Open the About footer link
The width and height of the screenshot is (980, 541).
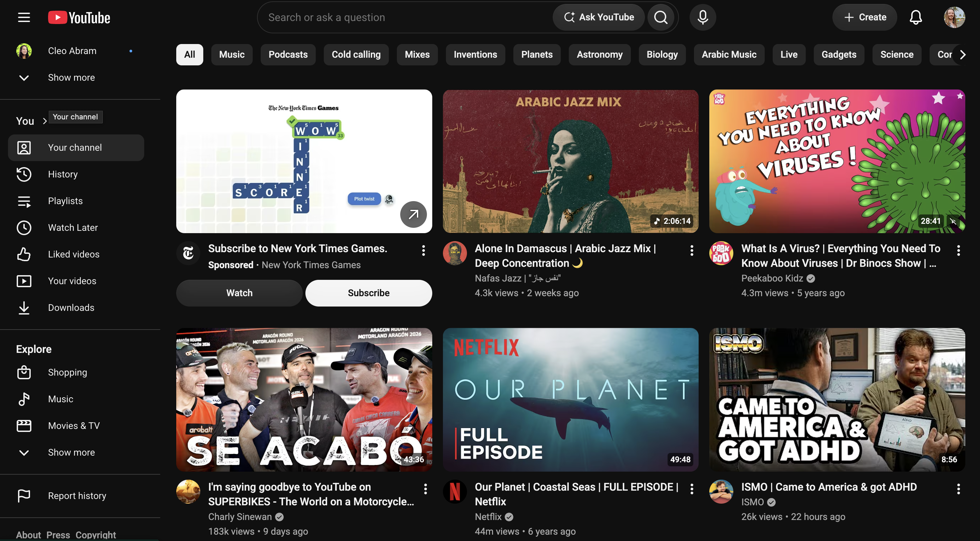(x=28, y=535)
